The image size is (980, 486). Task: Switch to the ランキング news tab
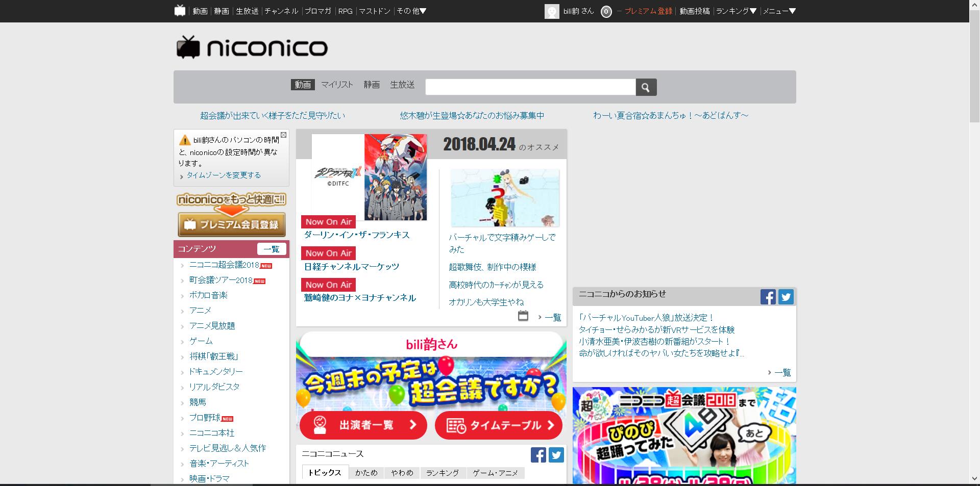pos(443,473)
